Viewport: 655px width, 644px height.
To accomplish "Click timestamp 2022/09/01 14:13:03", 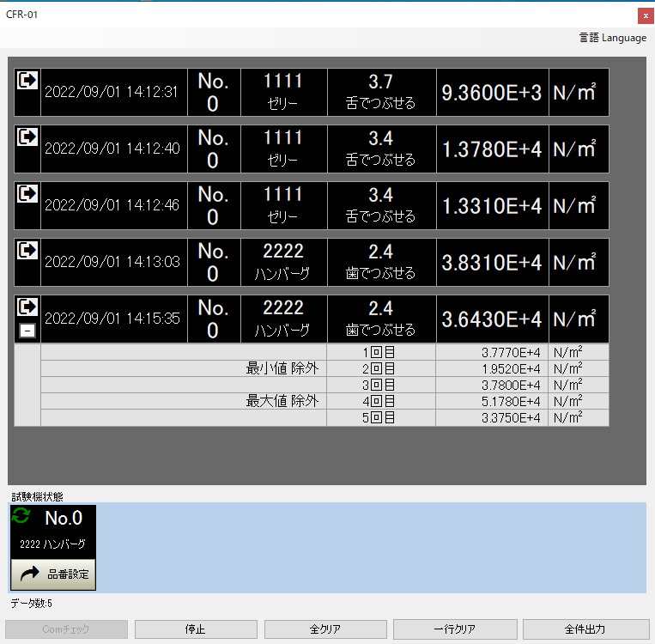I will 112,262.
